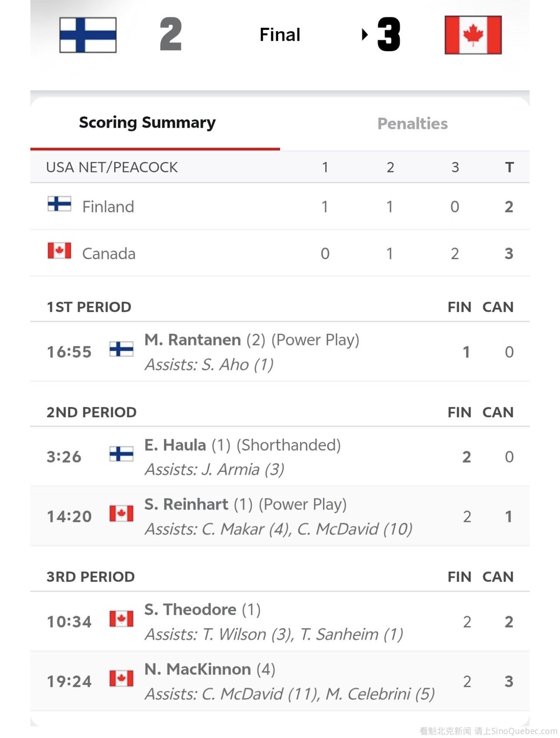Viewport: 560px width, 738px height.
Task: Open M. Rantanen's player link
Action: point(192,340)
